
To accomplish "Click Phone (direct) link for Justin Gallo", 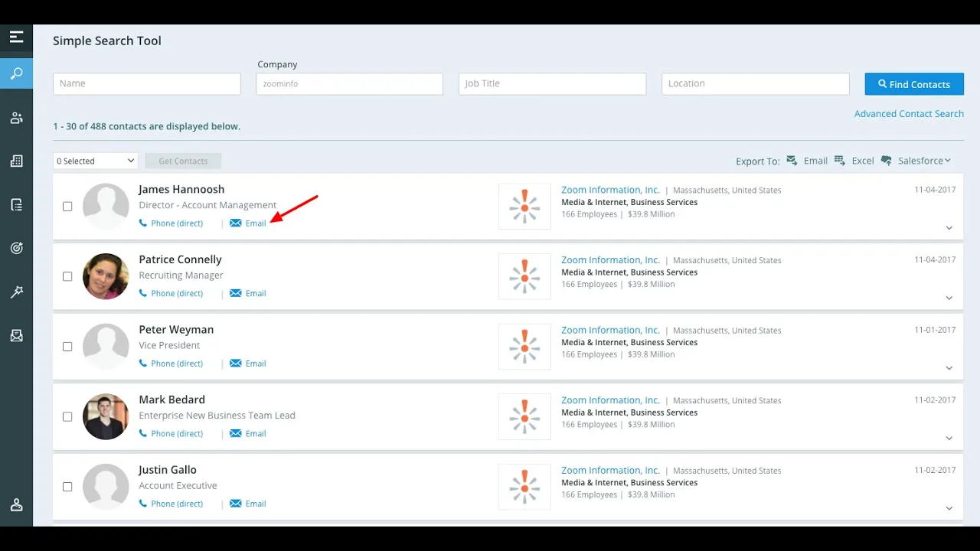I will [177, 504].
